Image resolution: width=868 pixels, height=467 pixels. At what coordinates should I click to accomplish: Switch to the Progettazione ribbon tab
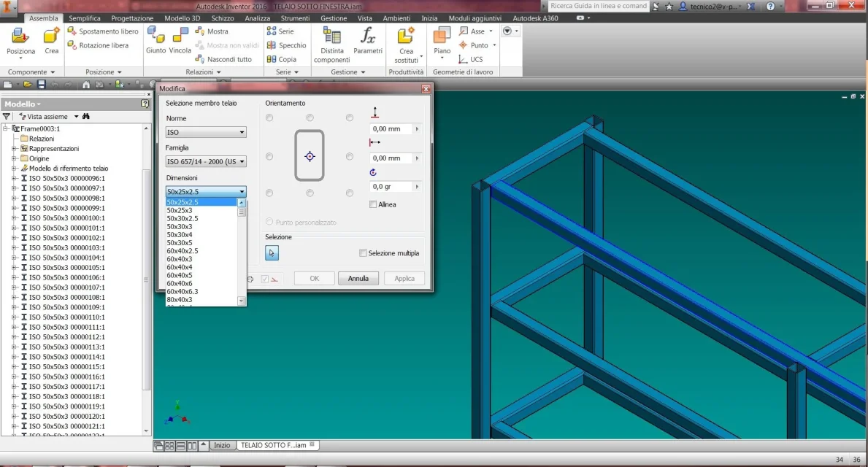[132, 18]
